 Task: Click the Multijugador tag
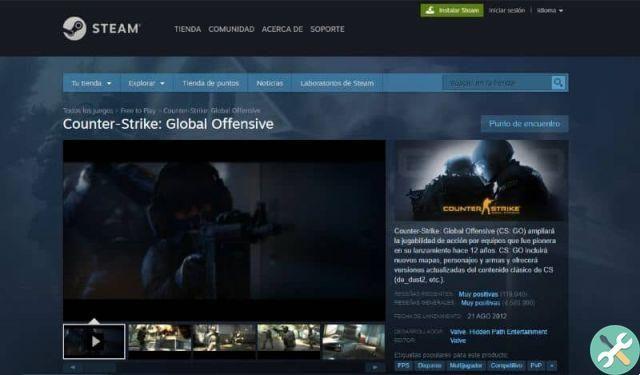(x=466, y=366)
